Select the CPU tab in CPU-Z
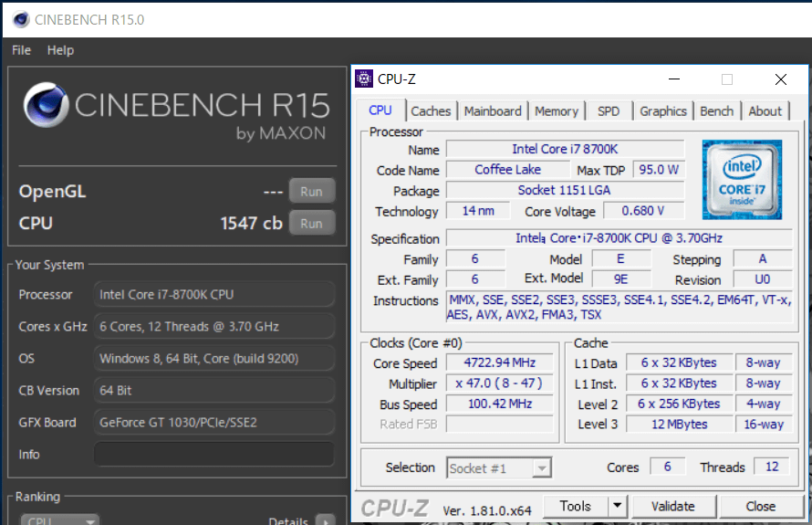Image resolution: width=812 pixels, height=525 pixels. [x=380, y=110]
